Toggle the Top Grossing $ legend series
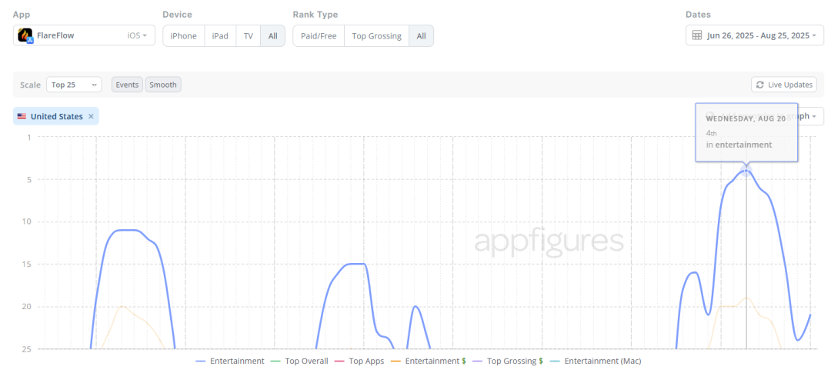 pyautogui.click(x=508, y=361)
